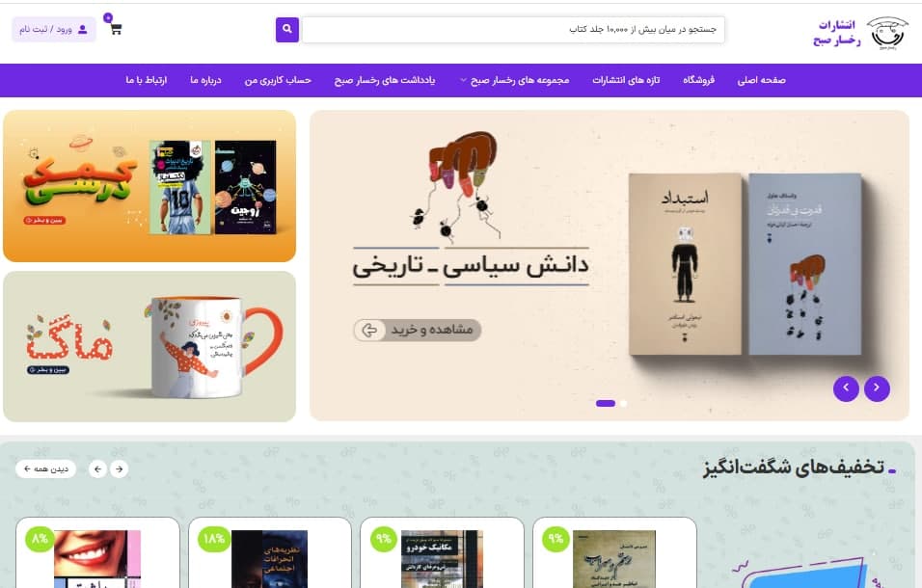922x588 pixels.
Task: Focus the book search input field
Action: (x=513, y=29)
